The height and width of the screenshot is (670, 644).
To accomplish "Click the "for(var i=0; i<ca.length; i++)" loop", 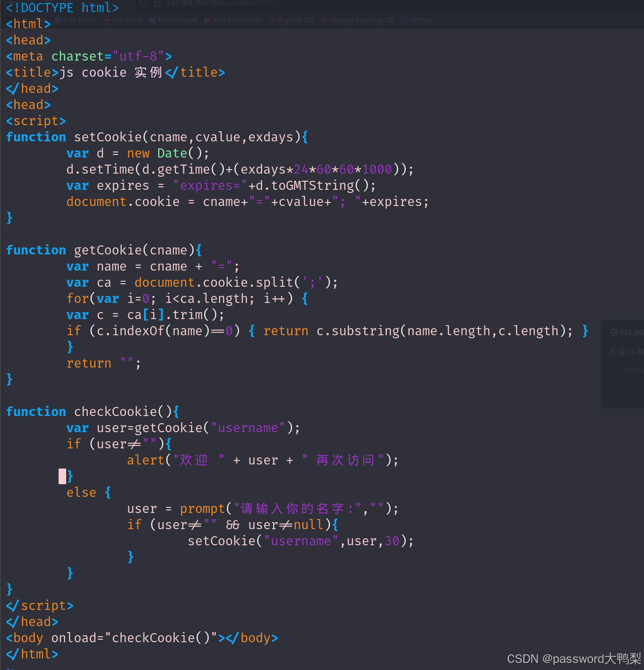I will point(180,298).
